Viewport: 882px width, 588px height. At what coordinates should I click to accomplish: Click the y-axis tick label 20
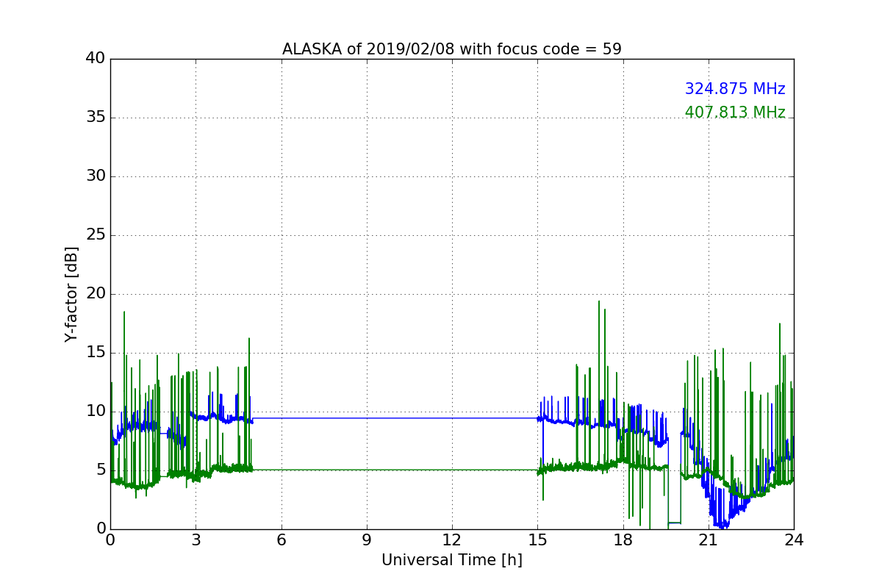tap(96, 294)
